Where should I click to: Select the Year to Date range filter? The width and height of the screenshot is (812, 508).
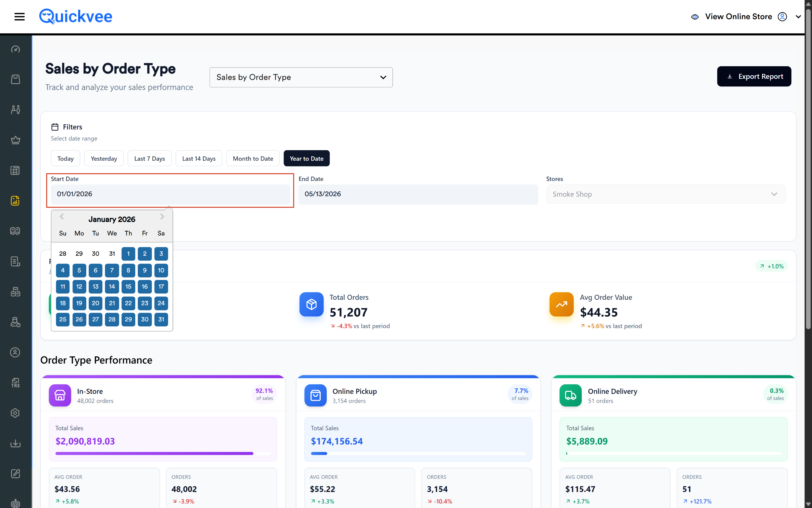point(306,158)
